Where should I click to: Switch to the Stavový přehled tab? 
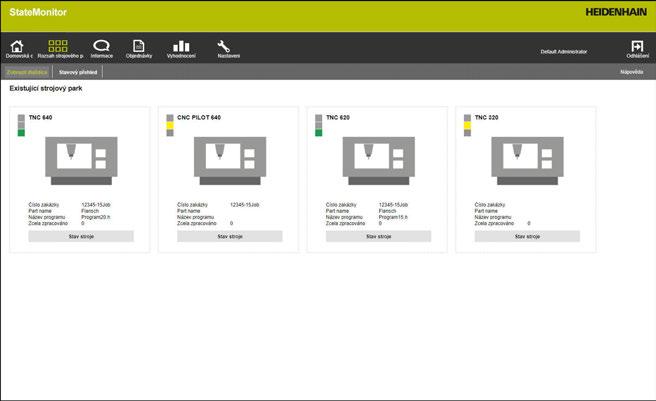click(x=78, y=72)
